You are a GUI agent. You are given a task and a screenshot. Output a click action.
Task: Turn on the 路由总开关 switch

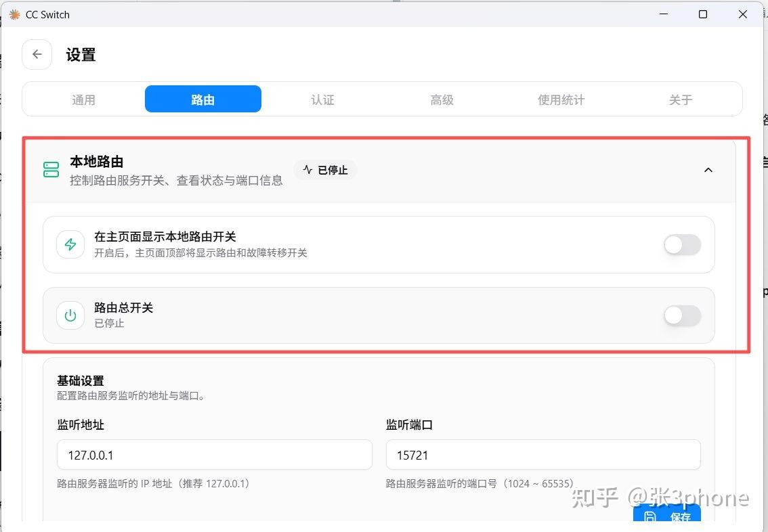[x=682, y=315]
